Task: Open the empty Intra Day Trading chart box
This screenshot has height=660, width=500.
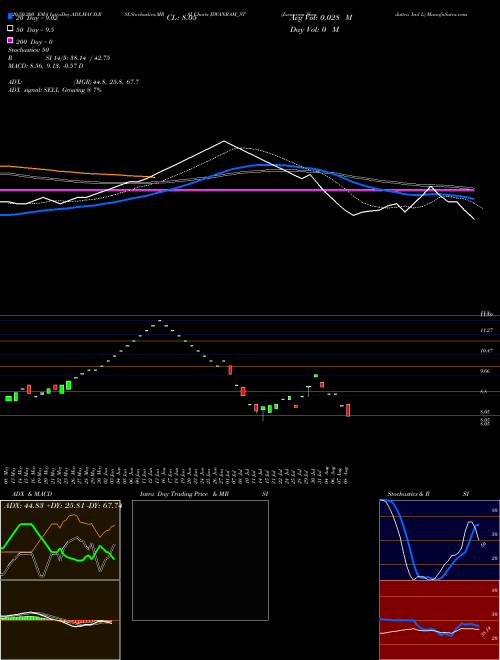Action: click(x=200, y=560)
